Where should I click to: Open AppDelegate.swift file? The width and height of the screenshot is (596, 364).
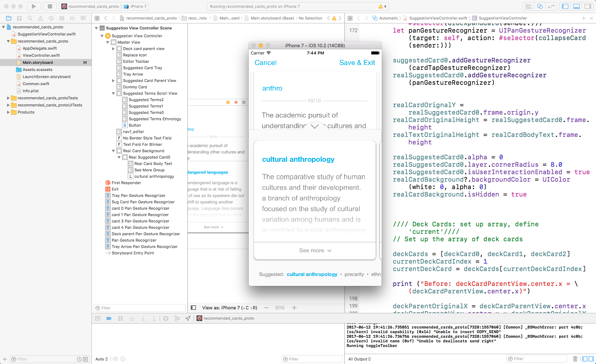click(x=39, y=48)
